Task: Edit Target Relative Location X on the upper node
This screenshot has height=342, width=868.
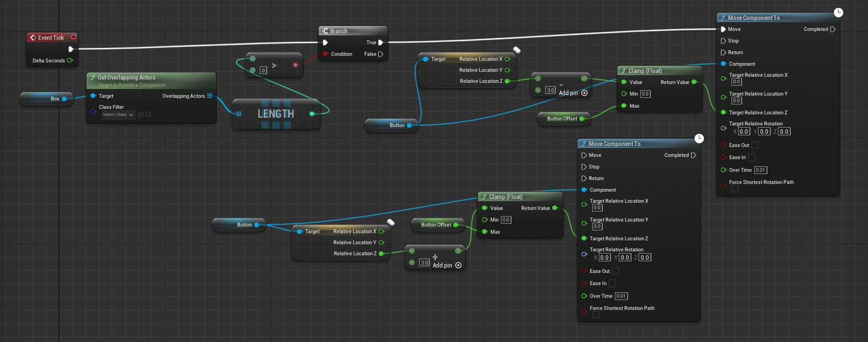Action: (x=736, y=82)
